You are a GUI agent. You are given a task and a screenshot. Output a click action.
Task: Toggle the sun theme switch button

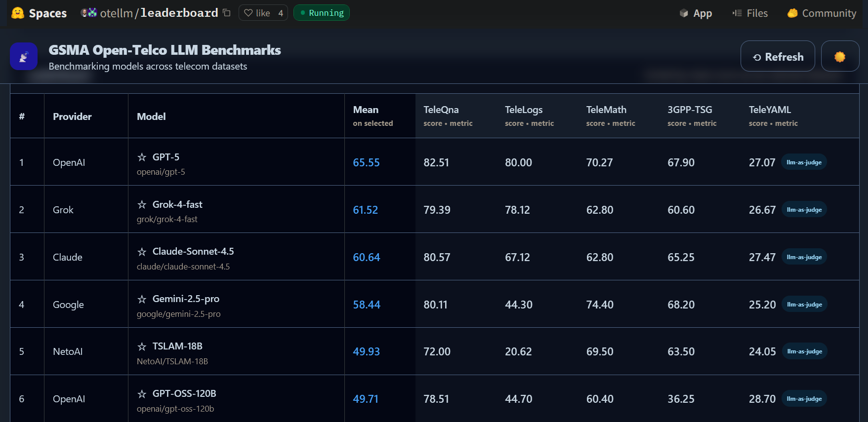pos(840,56)
